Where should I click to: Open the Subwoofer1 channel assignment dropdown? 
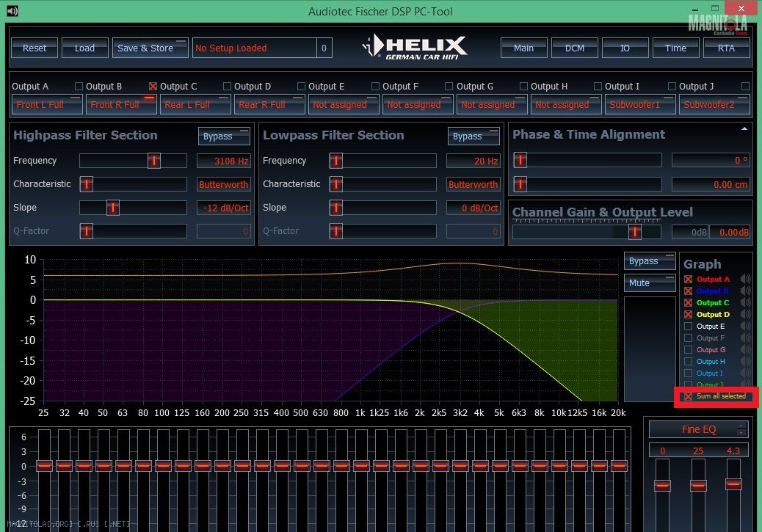coord(639,104)
